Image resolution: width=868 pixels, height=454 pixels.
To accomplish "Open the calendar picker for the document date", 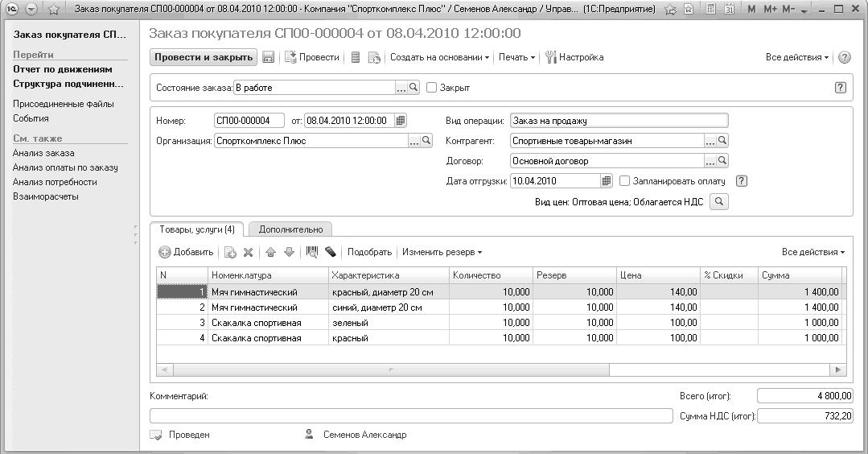I will tap(401, 120).
